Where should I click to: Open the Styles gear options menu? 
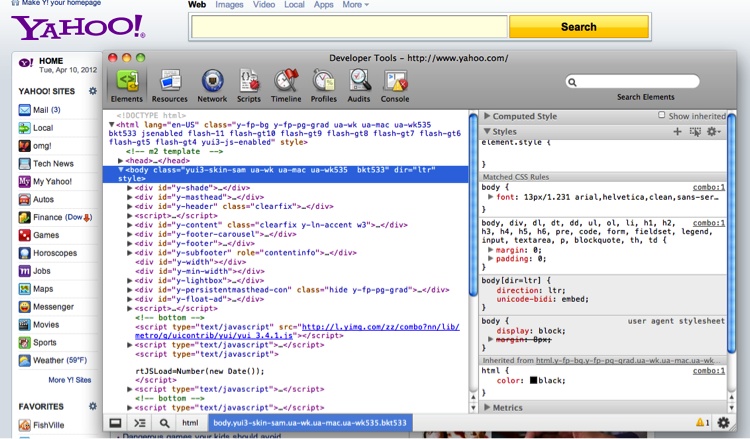click(713, 132)
